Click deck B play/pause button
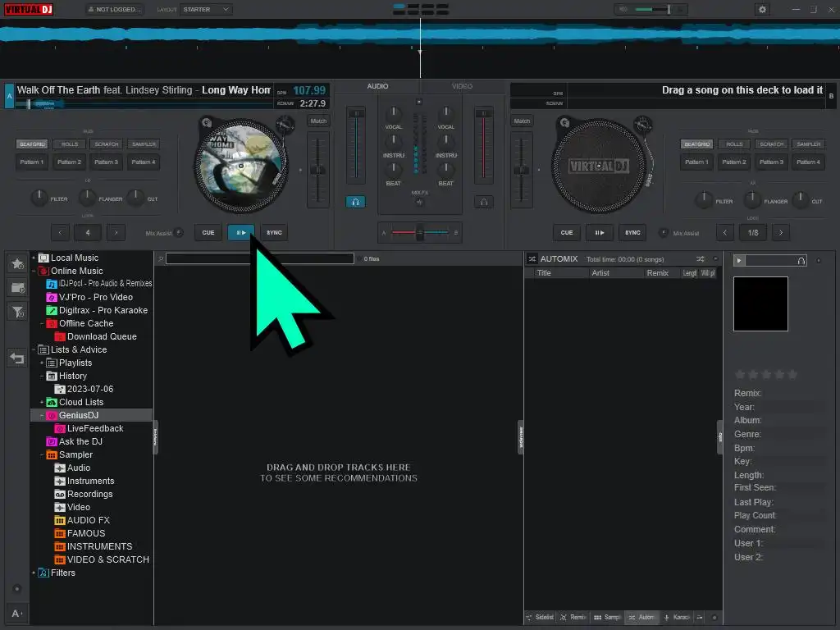840x630 pixels. click(x=600, y=232)
